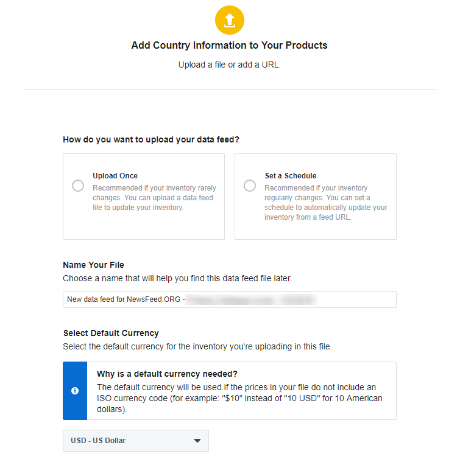
Task: Click the Select Default Currency heading
Action: click(111, 333)
